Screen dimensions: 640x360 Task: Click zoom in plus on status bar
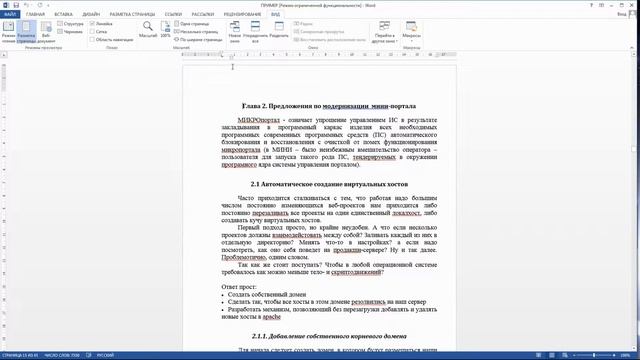pos(614,356)
